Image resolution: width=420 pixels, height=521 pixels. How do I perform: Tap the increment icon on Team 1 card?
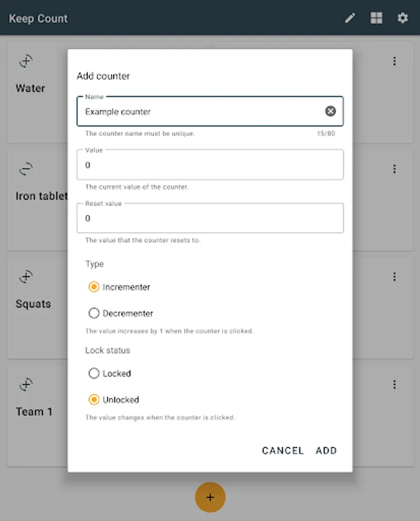click(26, 384)
